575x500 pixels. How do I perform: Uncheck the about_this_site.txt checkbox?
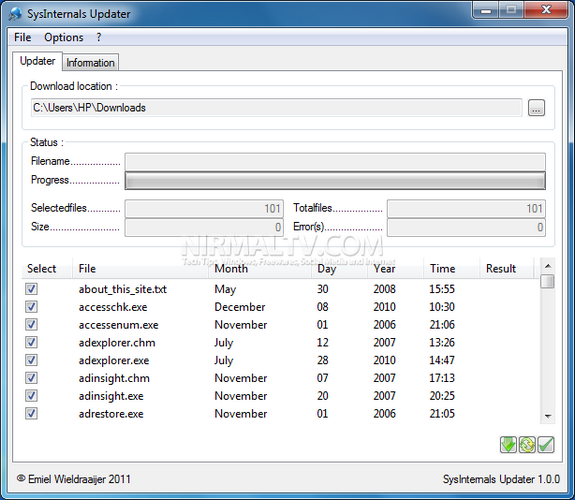[31, 289]
